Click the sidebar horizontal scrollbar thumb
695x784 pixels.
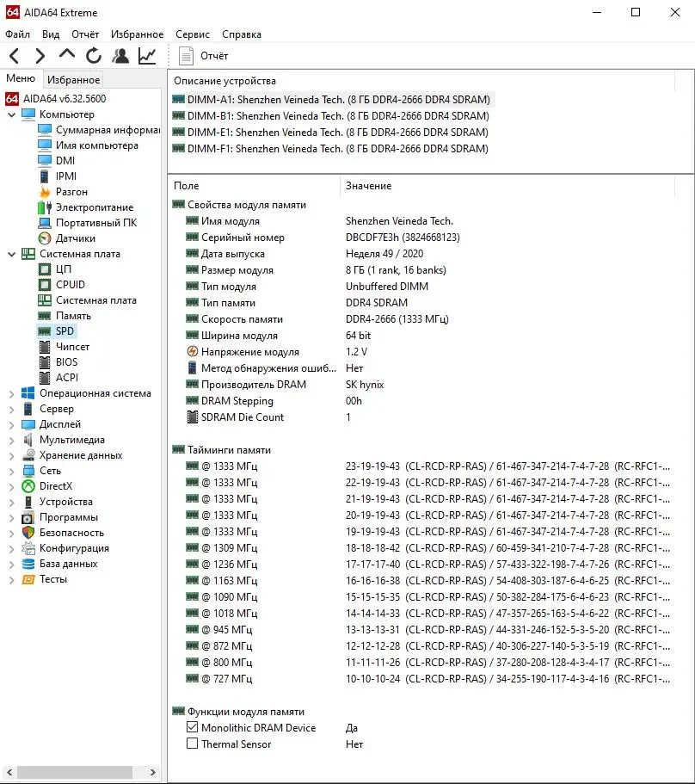point(75,771)
